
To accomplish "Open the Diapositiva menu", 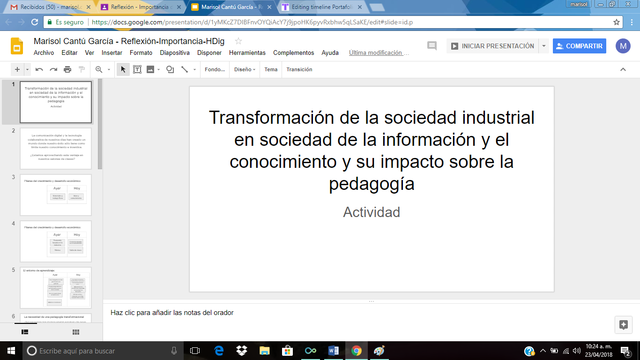I will click(x=175, y=53).
